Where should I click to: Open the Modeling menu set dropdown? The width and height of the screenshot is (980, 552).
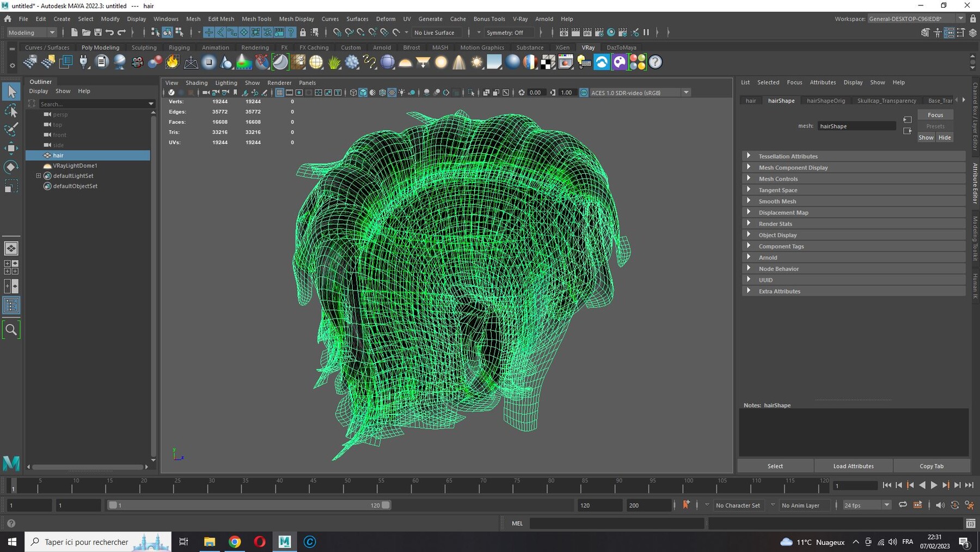pos(32,33)
